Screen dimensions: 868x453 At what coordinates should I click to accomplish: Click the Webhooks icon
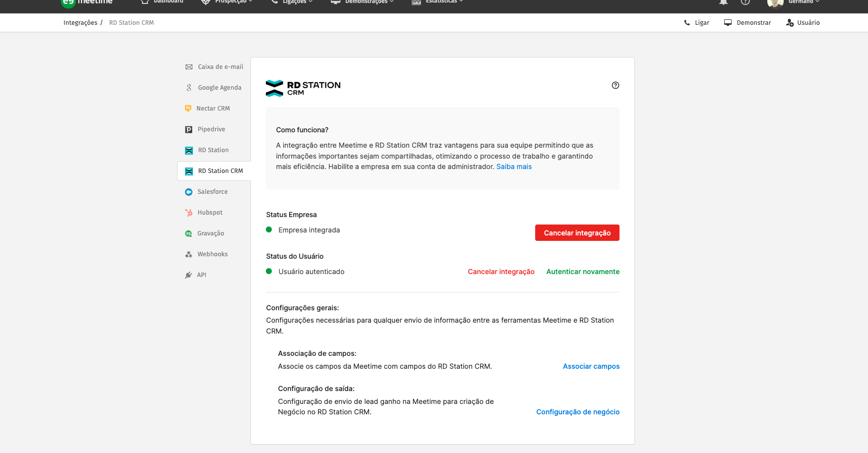[188, 254]
